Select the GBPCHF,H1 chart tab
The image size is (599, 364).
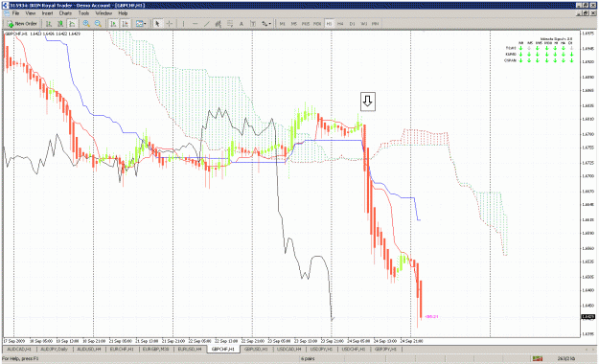[x=223, y=349]
